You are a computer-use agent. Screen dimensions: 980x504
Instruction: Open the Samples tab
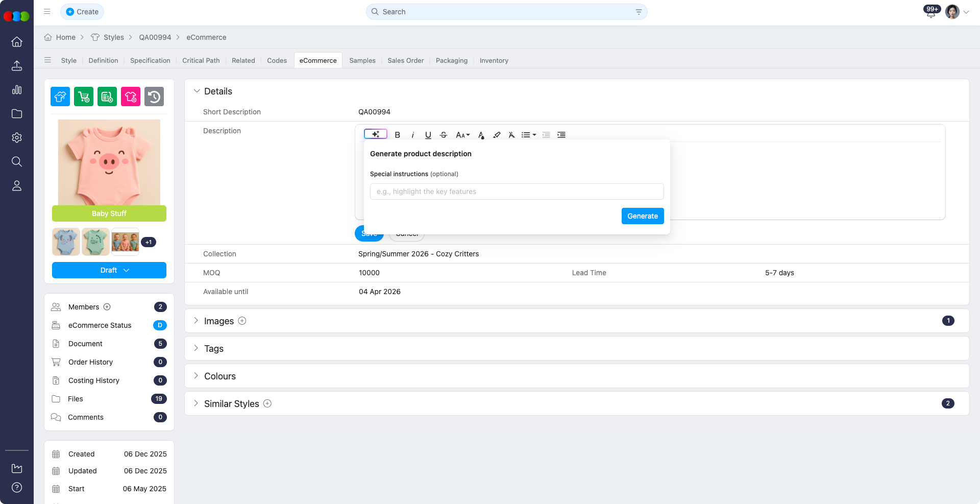362,60
